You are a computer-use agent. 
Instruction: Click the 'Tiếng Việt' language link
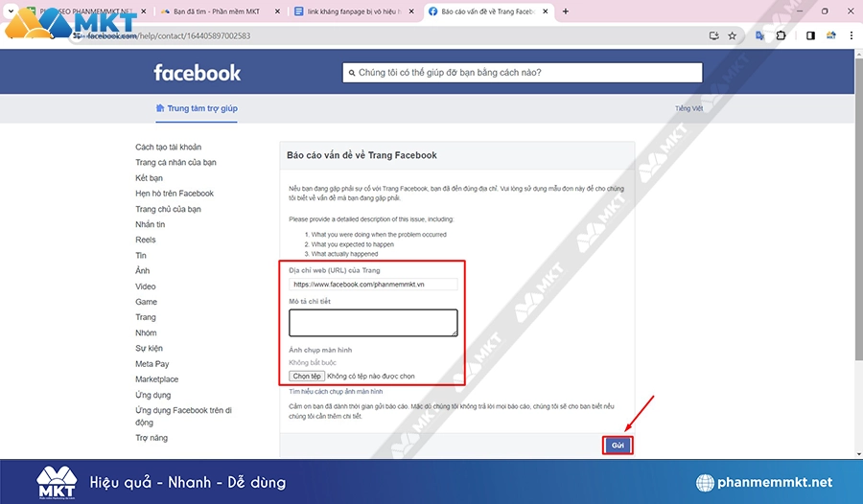688,108
